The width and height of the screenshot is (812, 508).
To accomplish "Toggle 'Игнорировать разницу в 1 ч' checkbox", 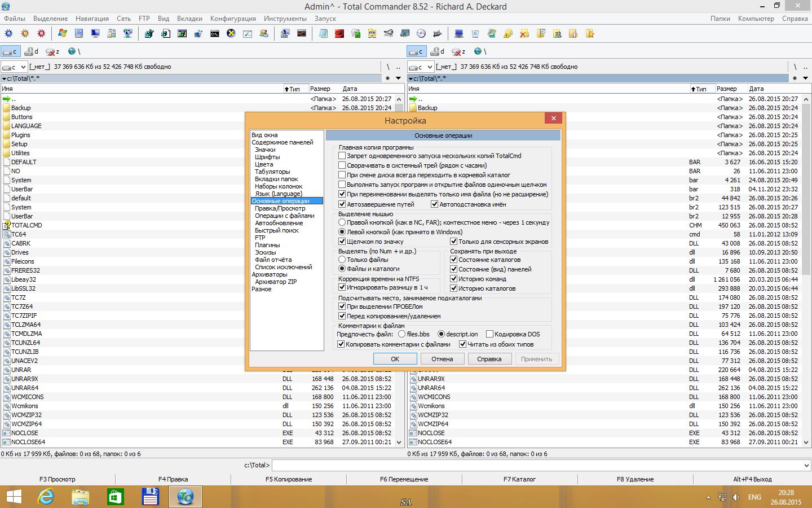I will [342, 287].
